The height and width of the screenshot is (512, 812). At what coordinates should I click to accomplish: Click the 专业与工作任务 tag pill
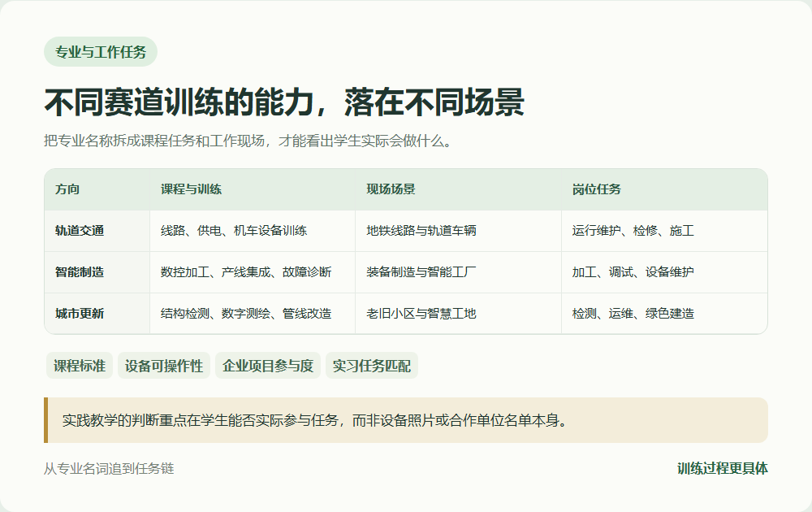(x=101, y=52)
